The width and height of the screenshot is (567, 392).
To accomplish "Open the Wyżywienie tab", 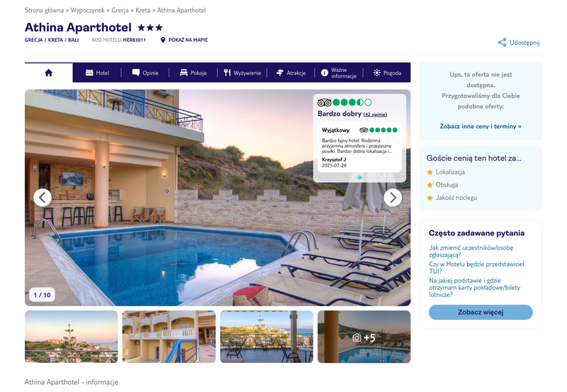I will point(242,73).
